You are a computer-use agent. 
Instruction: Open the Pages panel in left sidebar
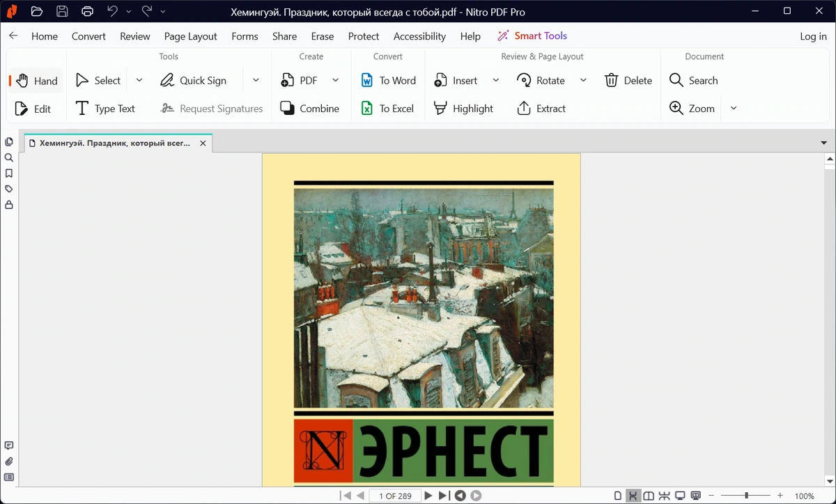click(9, 142)
